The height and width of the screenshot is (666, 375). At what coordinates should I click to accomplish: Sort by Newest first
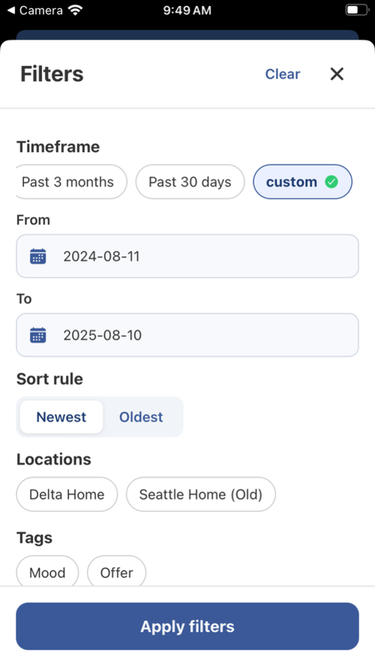[61, 417]
